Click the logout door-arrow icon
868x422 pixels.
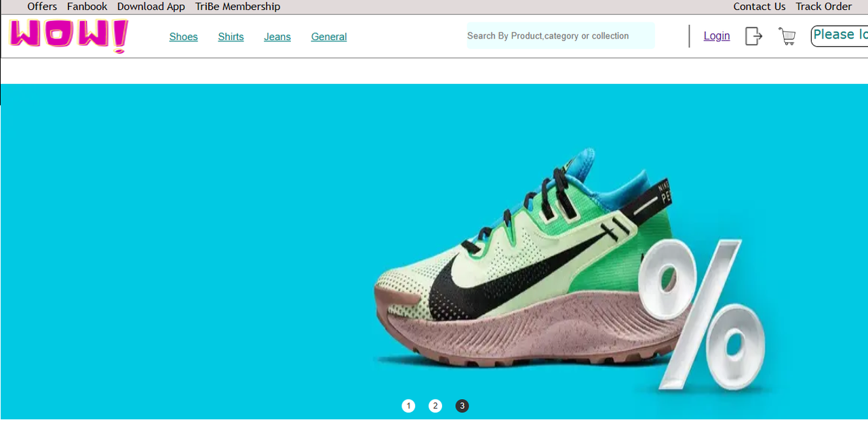753,36
